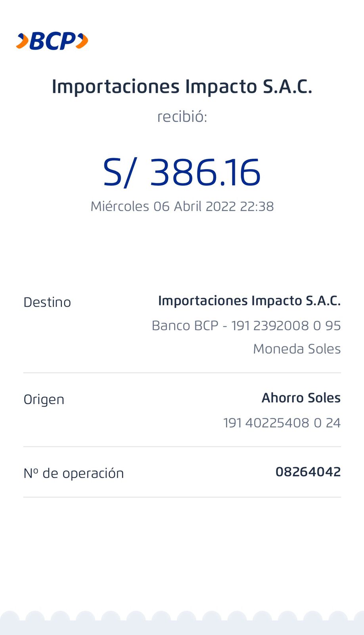The image size is (364, 635).
Task: Tap the S/ 386.16 amount received
Action: pos(182,172)
